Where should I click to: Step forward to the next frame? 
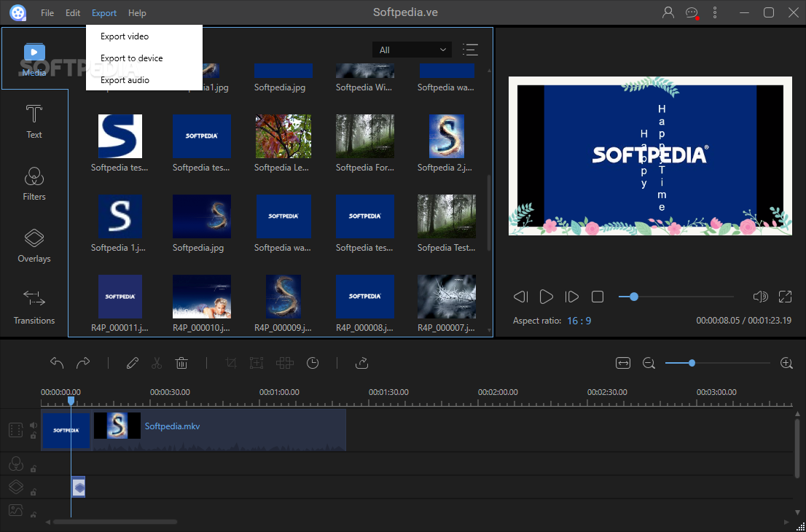pyautogui.click(x=571, y=297)
